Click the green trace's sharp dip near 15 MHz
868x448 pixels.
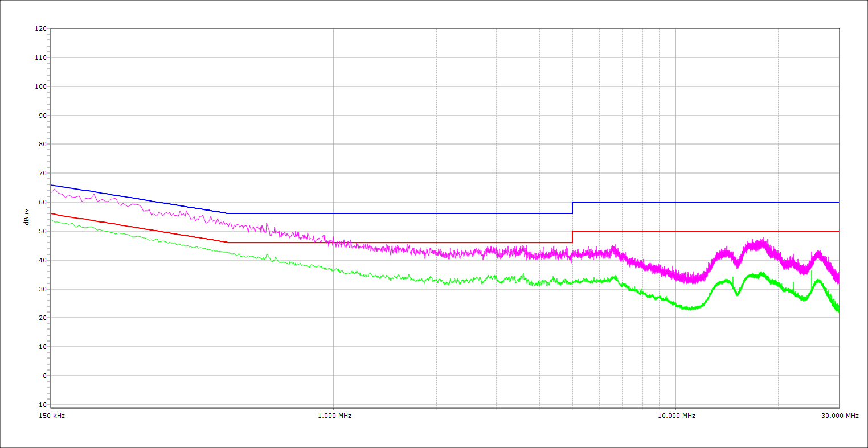tap(738, 294)
